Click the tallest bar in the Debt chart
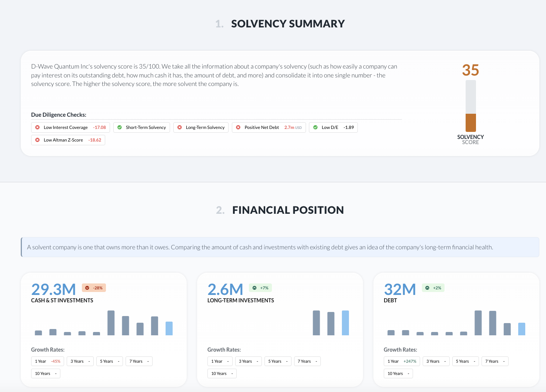 [478, 322]
